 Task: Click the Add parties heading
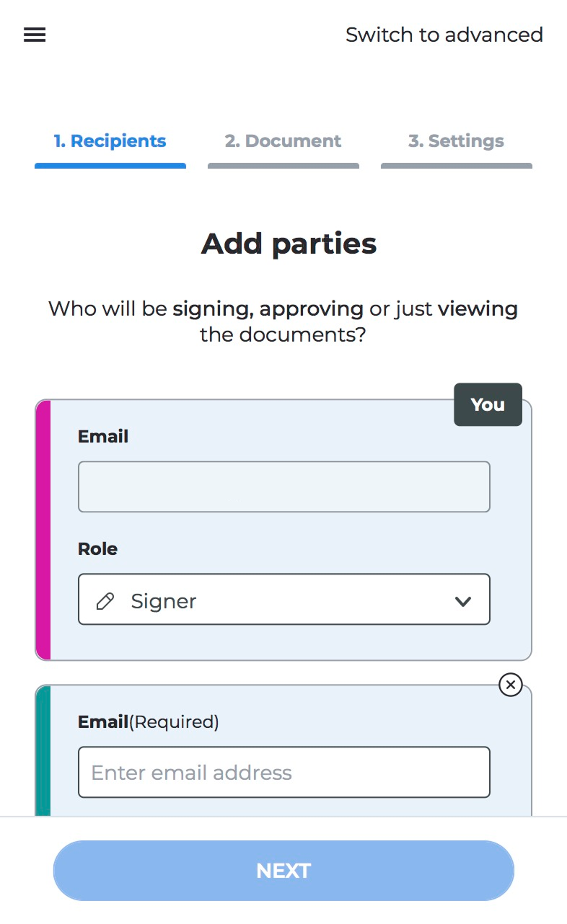coord(289,244)
